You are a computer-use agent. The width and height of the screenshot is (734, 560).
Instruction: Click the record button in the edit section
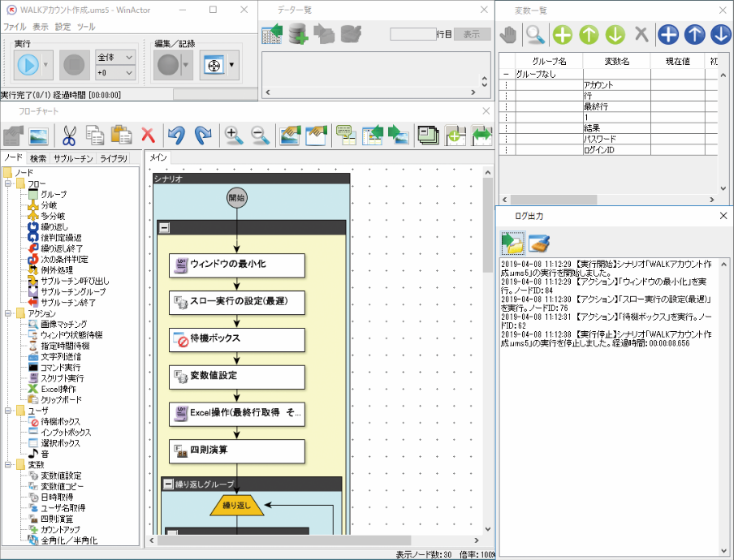[x=168, y=65]
